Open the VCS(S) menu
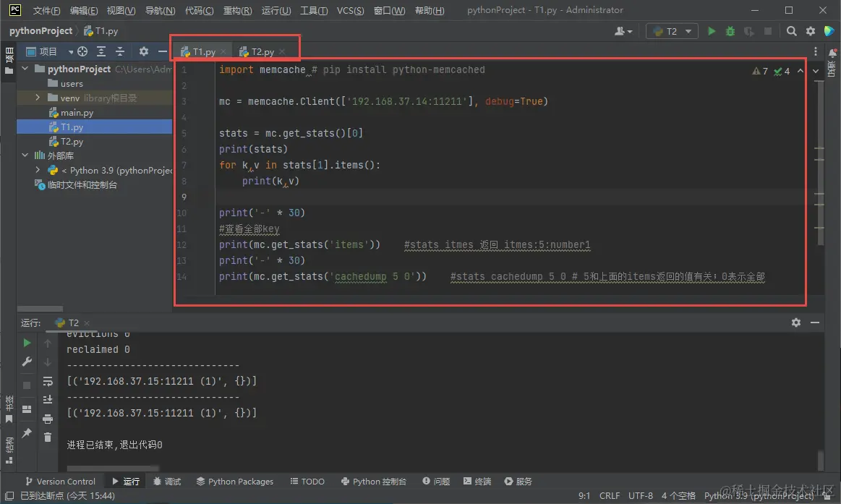The width and height of the screenshot is (841, 504). (350, 10)
